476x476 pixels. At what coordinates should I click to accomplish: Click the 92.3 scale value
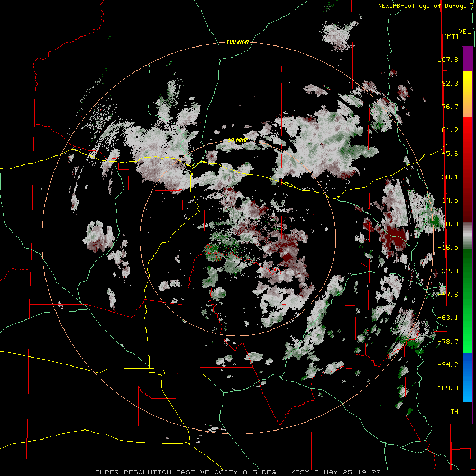tap(450, 83)
